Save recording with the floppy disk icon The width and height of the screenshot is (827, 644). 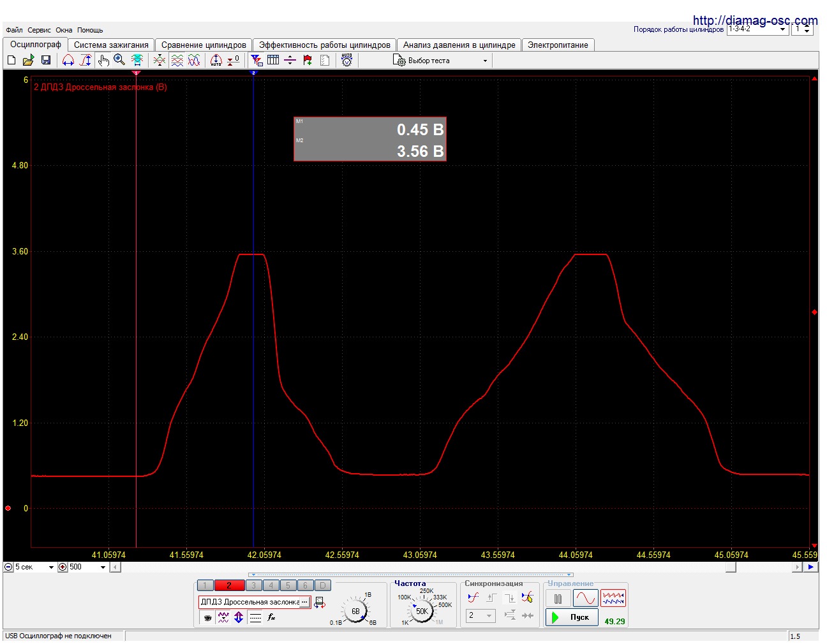[45, 60]
